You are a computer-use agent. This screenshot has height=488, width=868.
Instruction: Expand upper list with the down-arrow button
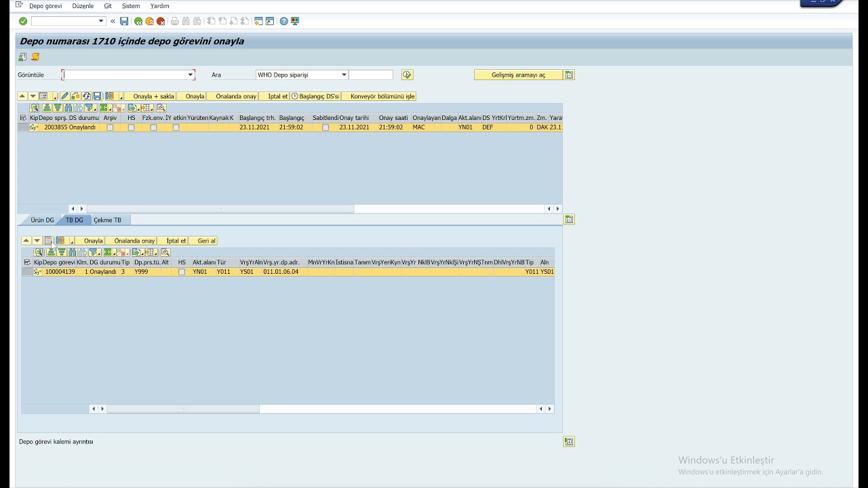coord(33,96)
